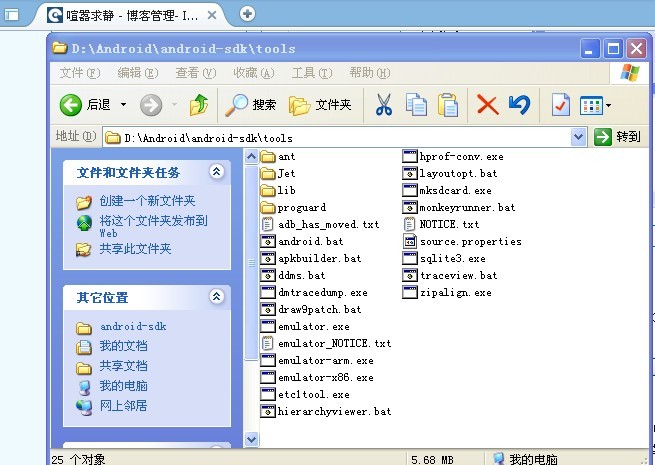Image resolution: width=655 pixels, height=465 pixels.
Task: Click 共享此文件夹 link
Action: point(135,249)
